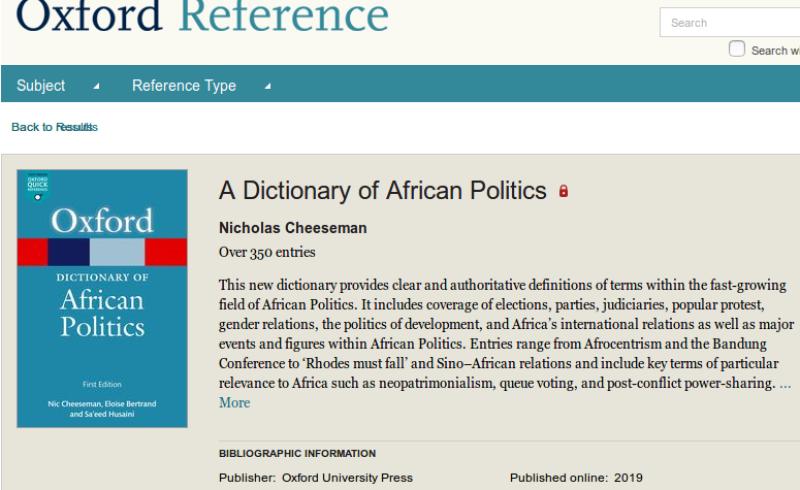Image resolution: width=800 pixels, height=490 pixels.
Task: Click the Bibliographic Information heading
Action: (x=297, y=454)
